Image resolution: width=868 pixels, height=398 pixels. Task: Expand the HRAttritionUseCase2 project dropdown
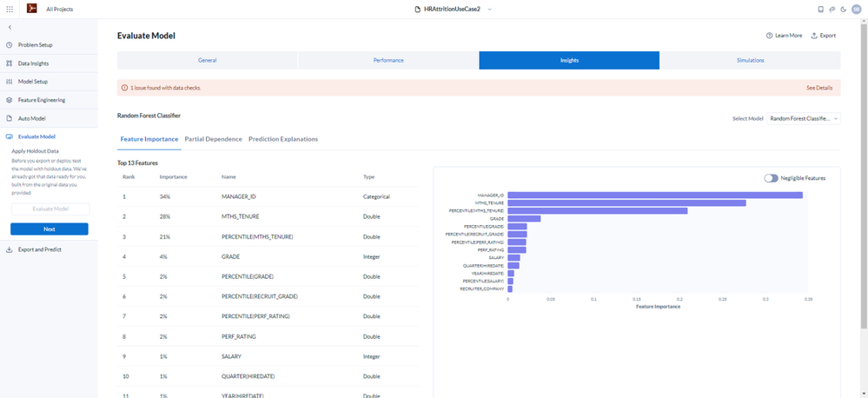490,10
